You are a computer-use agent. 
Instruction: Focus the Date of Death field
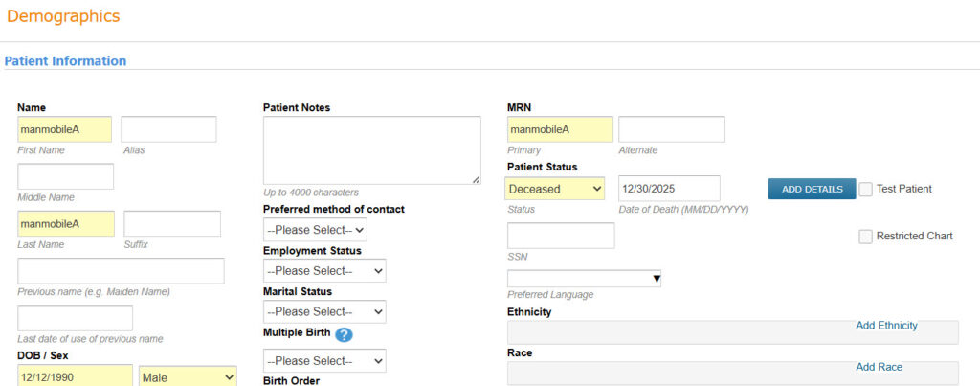click(x=669, y=189)
